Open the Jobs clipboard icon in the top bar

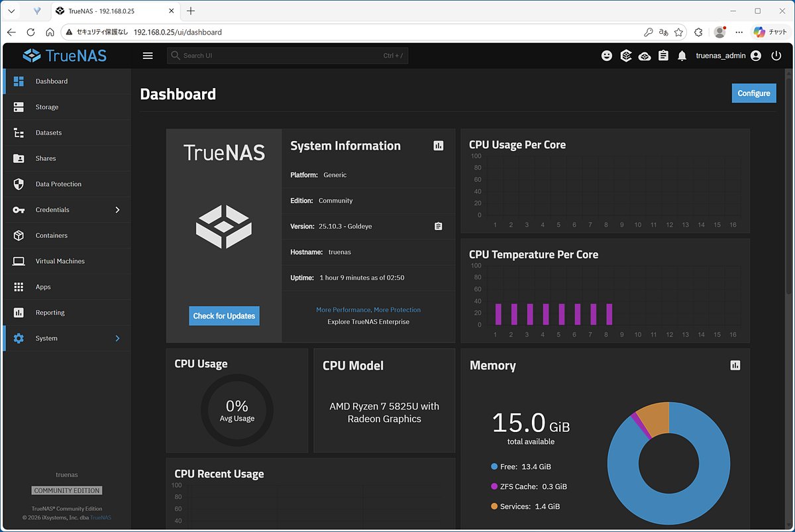tap(663, 56)
